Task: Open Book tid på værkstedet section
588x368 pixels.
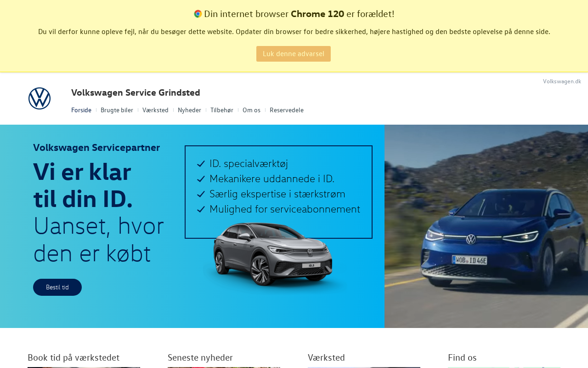Action: (73, 357)
